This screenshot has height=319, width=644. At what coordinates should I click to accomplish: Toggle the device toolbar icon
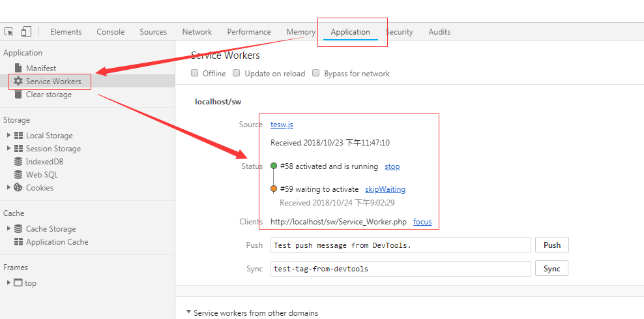[26, 31]
